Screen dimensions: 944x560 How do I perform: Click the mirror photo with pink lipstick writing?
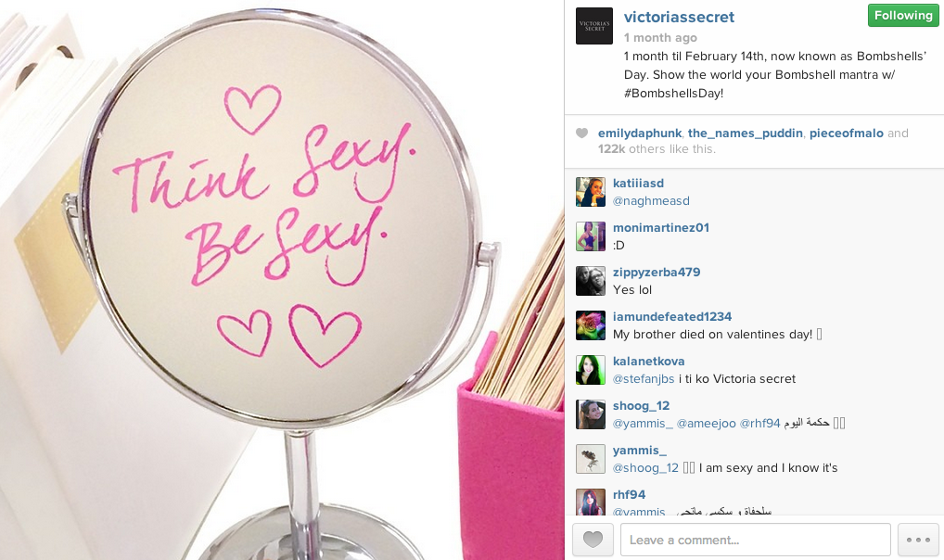[x=282, y=280]
